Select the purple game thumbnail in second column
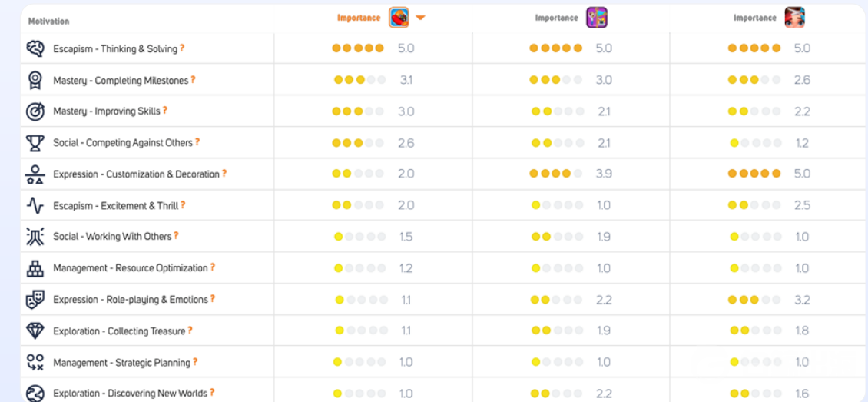 tap(596, 18)
